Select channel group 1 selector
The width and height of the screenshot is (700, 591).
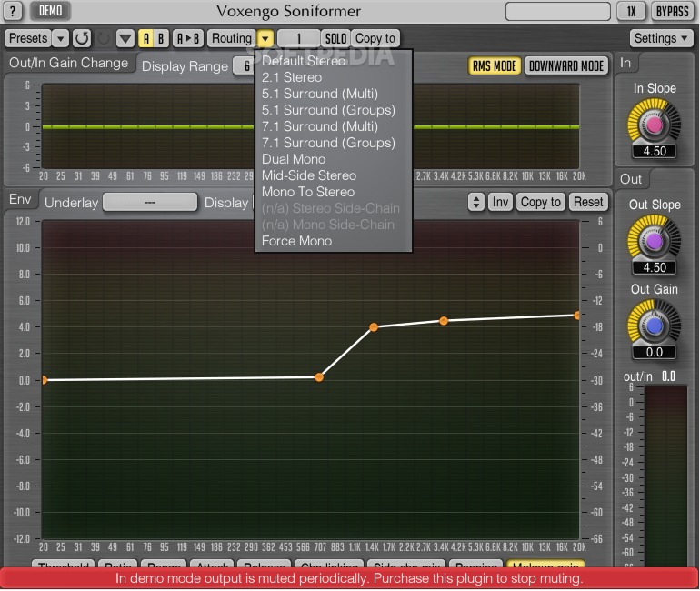coord(299,38)
